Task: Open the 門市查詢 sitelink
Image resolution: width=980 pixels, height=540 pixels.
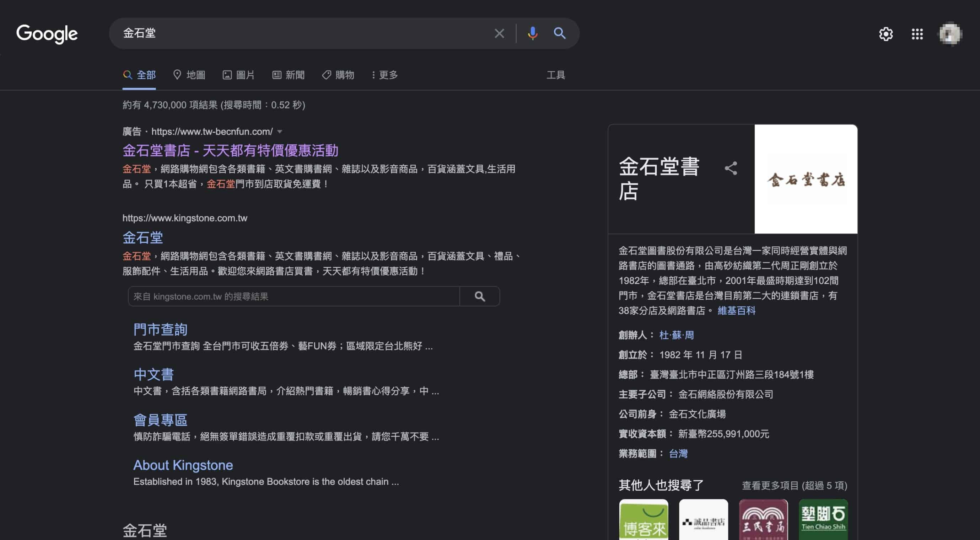Action: [x=160, y=330]
